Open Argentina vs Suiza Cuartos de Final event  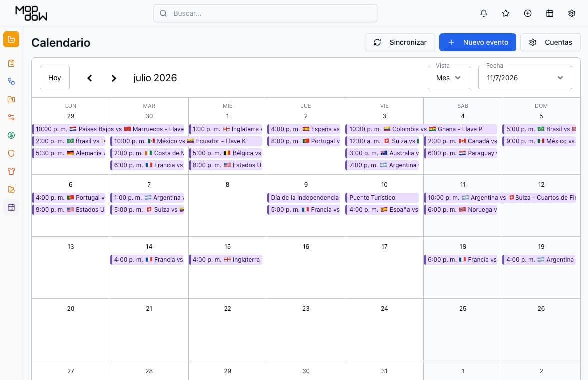coord(500,197)
